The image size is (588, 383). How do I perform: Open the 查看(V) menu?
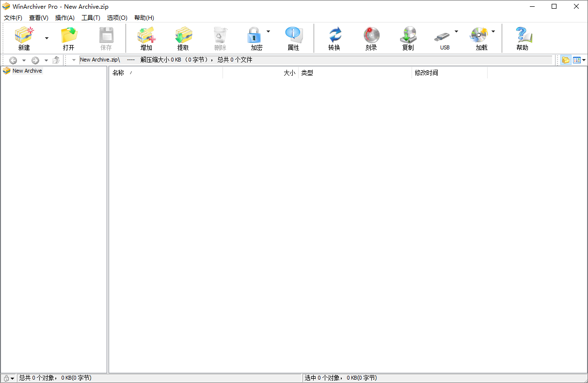38,17
